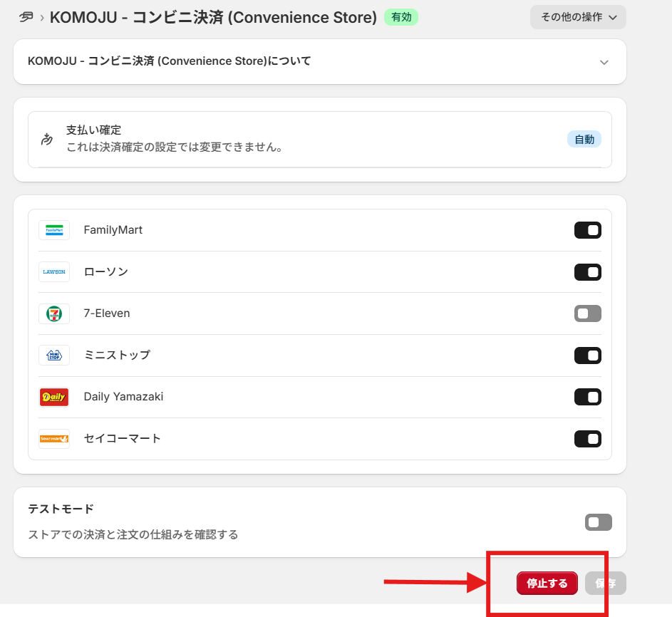Turn on the テストモード toggle
The height and width of the screenshot is (617, 672).
tap(598, 522)
